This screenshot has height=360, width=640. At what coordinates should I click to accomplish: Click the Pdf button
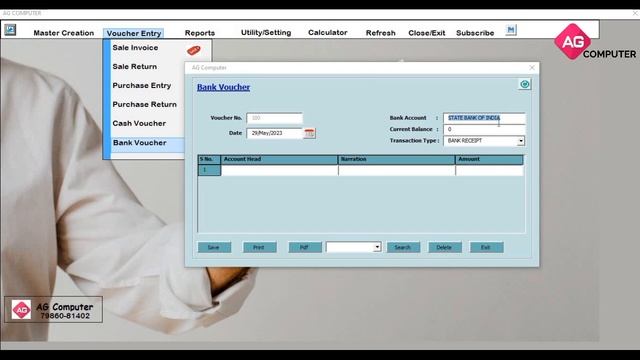tap(305, 247)
